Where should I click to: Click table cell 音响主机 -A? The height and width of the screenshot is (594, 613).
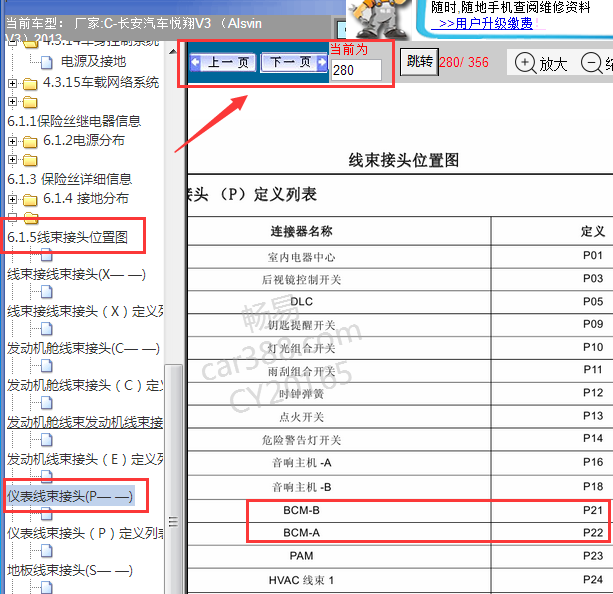click(301, 463)
